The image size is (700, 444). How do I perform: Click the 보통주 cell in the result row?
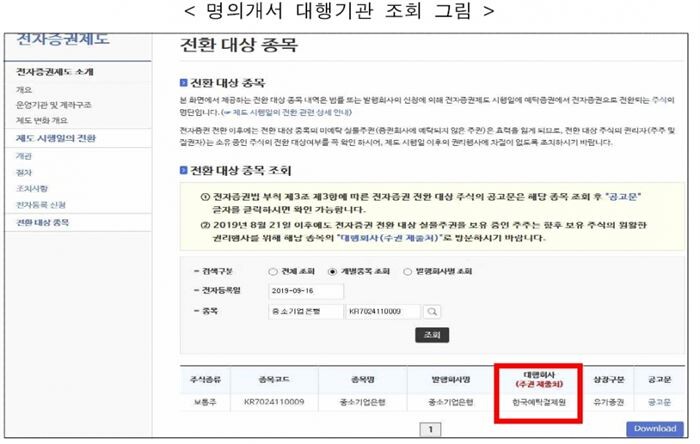click(x=205, y=402)
